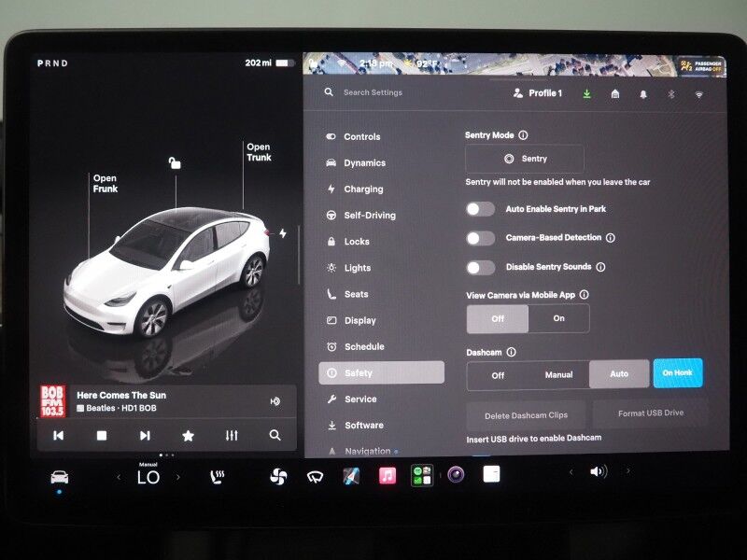
Task: Toggle Camera-Based Detection switch
Action: point(480,238)
